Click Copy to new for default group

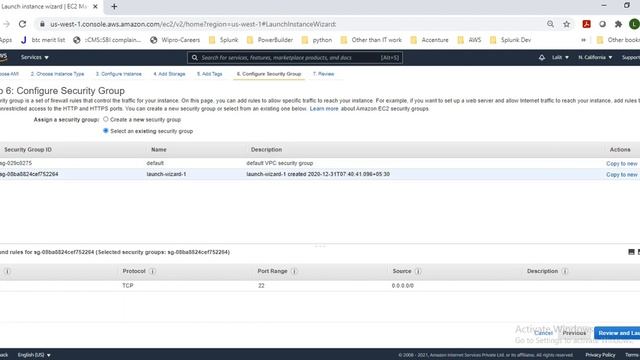coord(622,163)
